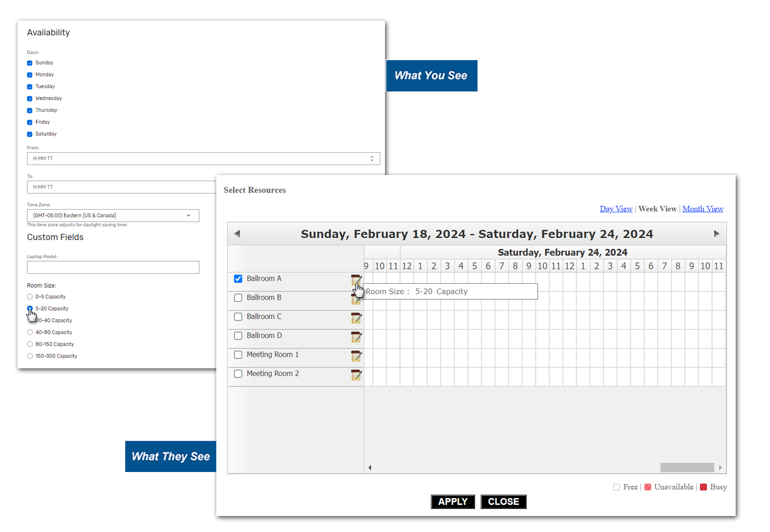Uncheck Sunday availability checkbox
770x532 pixels.
click(30, 63)
